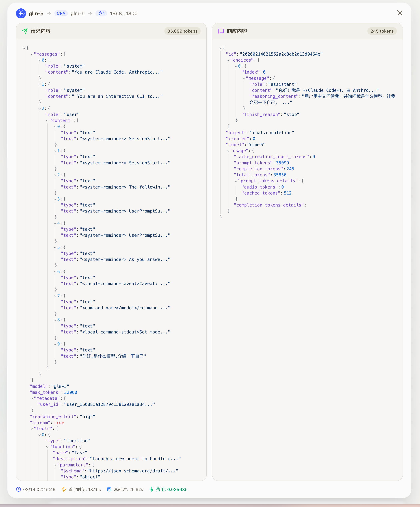Collapse the response "message" object

click(243, 78)
